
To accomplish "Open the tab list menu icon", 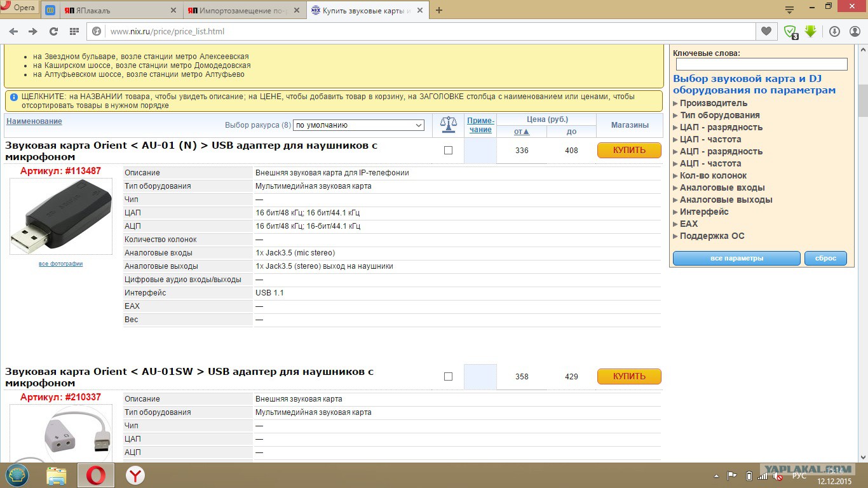I will 789,10.
